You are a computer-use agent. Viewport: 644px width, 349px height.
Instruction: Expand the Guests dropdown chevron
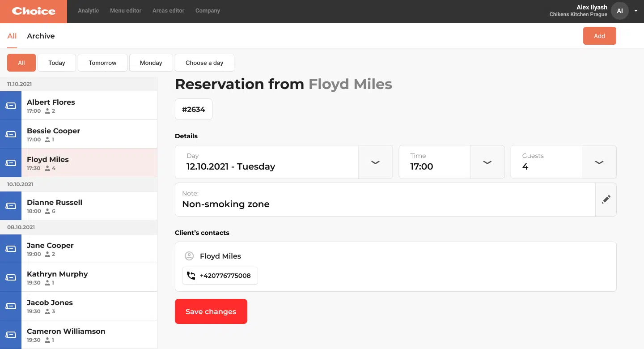(599, 162)
